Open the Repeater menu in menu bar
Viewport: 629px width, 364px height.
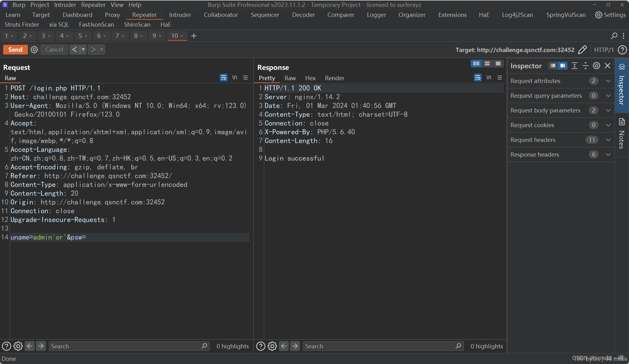93,5
